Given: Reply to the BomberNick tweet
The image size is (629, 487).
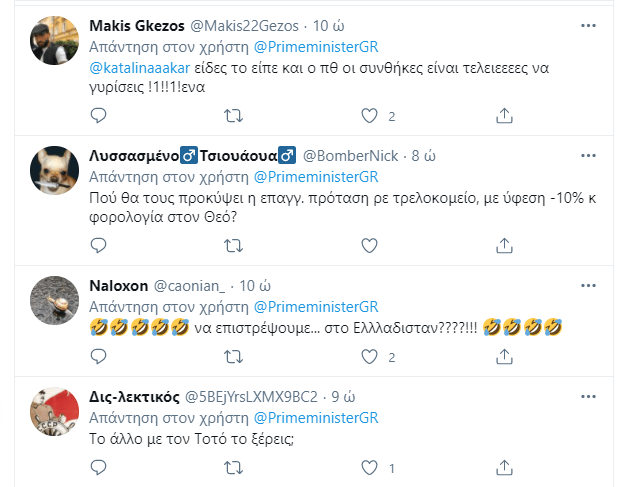Looking at the screenshot, I should pyautogui.click(x=98, y=246).
